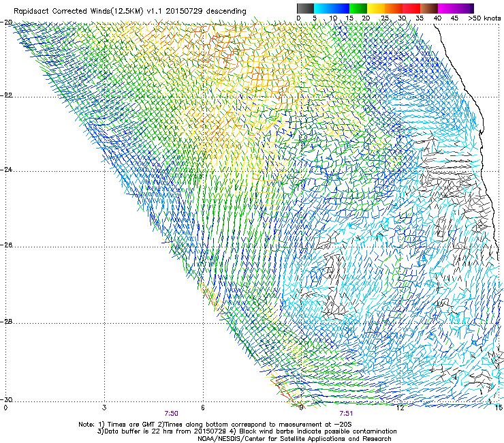
Task: Click the title text 'Rapidsact Corrected Winds(12.5KM)'
Action: (x=78, y=12)
